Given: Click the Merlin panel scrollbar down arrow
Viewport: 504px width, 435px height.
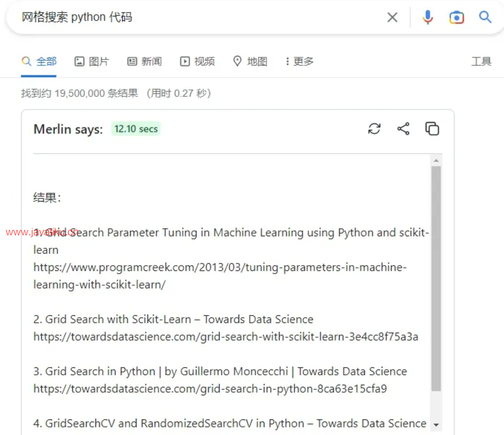Looking at the screenshot, I should pyautogui.click(x=436, y=425).
